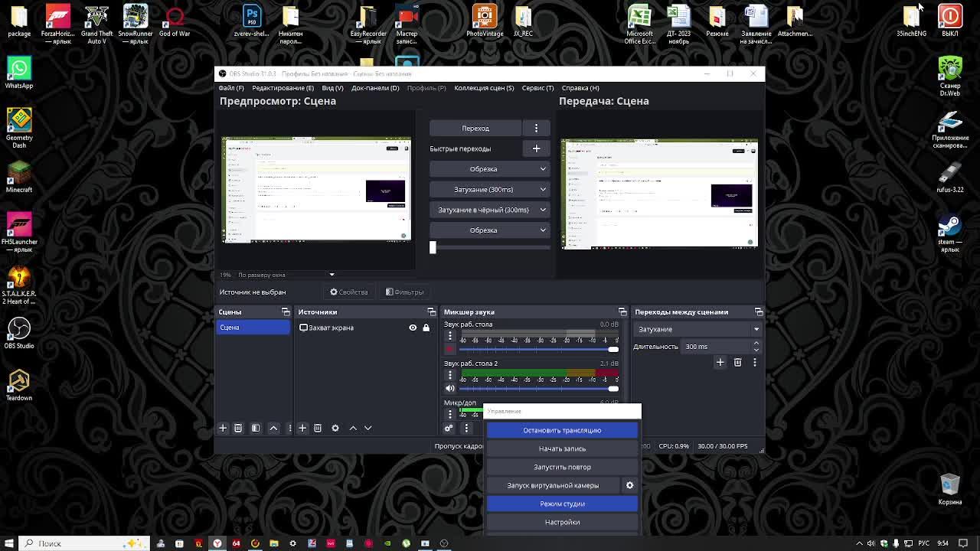Move source down in the list
980x551 pixels.
368,428
